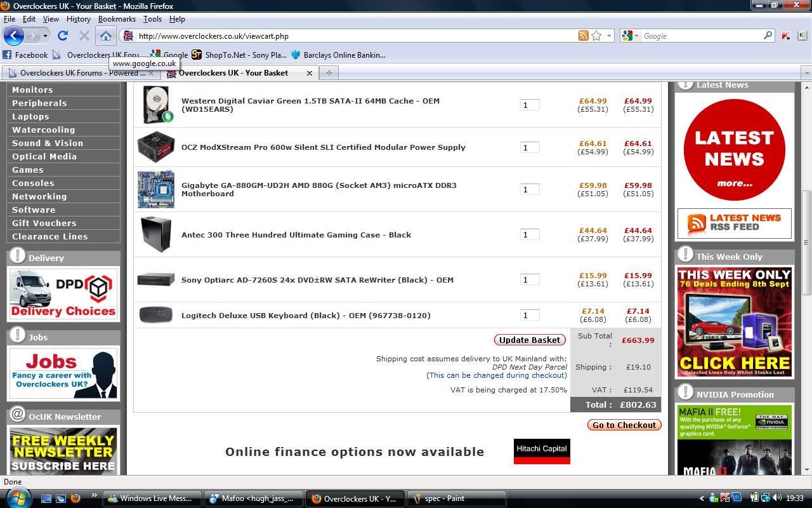
Task: Open a new tab
Action: pos(329,73)
